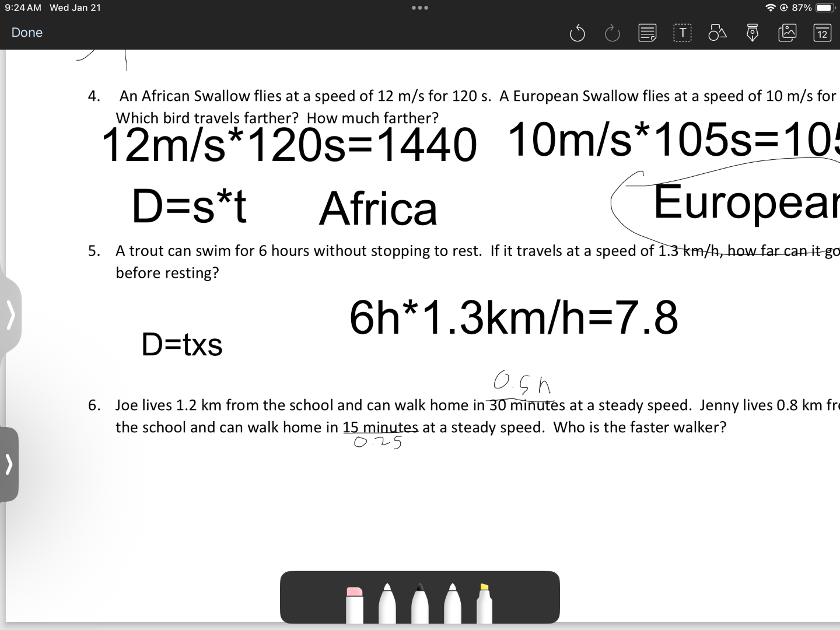This screenshot has height=630, width=840.
Task: Select the text box tool
Action: tap(682, 33)
